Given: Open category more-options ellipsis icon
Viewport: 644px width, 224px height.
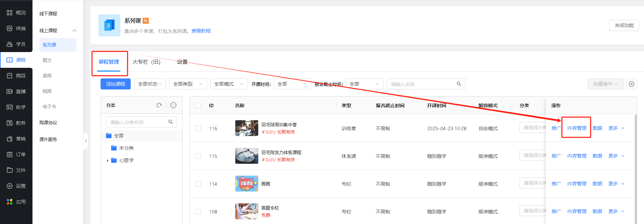Looking at the screenshot, I should pos(173,105).
